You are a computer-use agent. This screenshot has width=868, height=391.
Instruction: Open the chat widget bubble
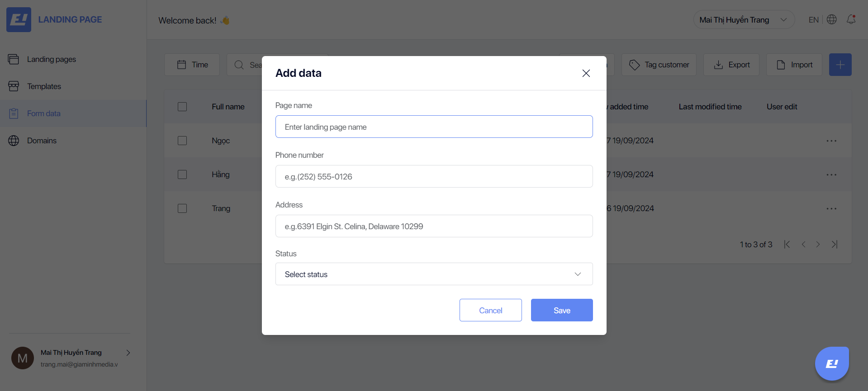832,363
